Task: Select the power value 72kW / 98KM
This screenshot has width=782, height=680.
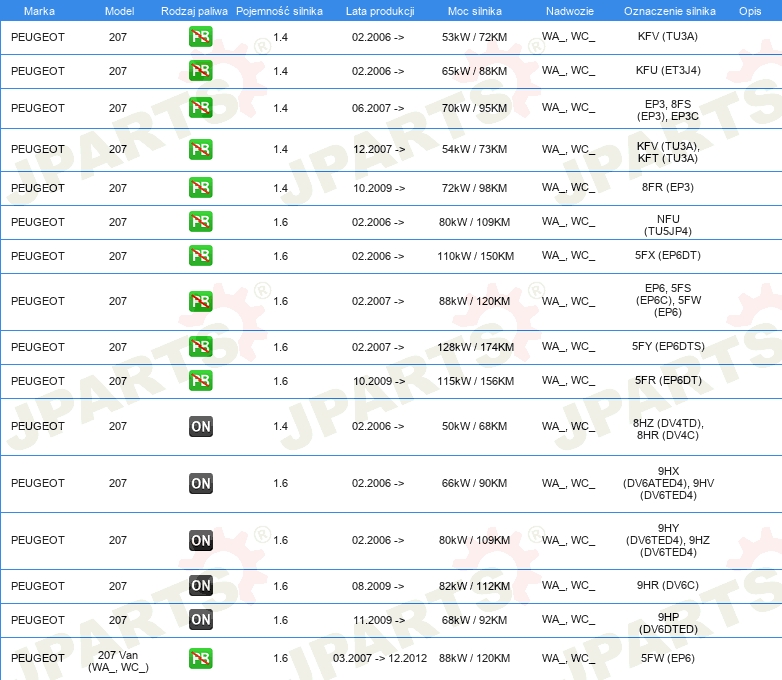Action: pyautogui.click(x=474, y=188)
